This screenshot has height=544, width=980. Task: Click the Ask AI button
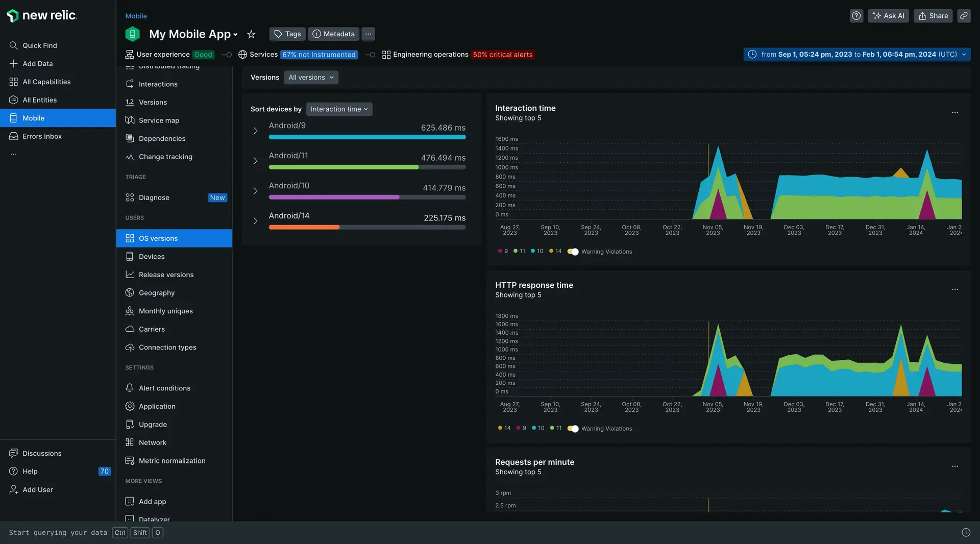click(888, 16)
